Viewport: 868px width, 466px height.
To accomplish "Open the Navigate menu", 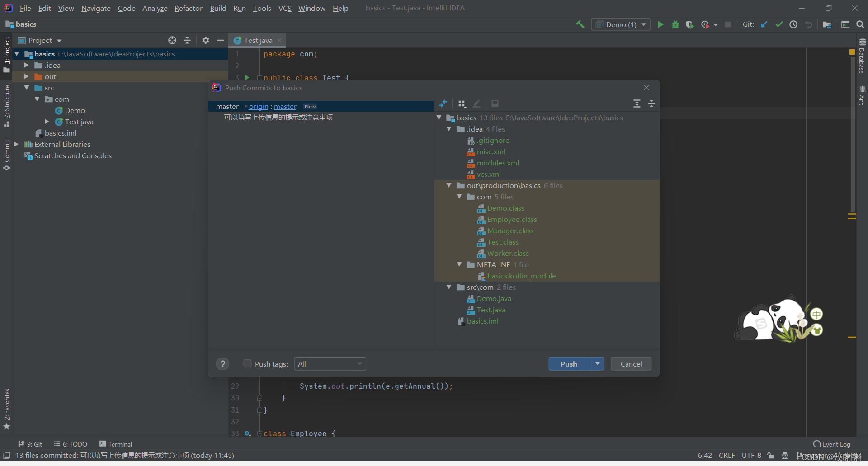I will 96,8.
